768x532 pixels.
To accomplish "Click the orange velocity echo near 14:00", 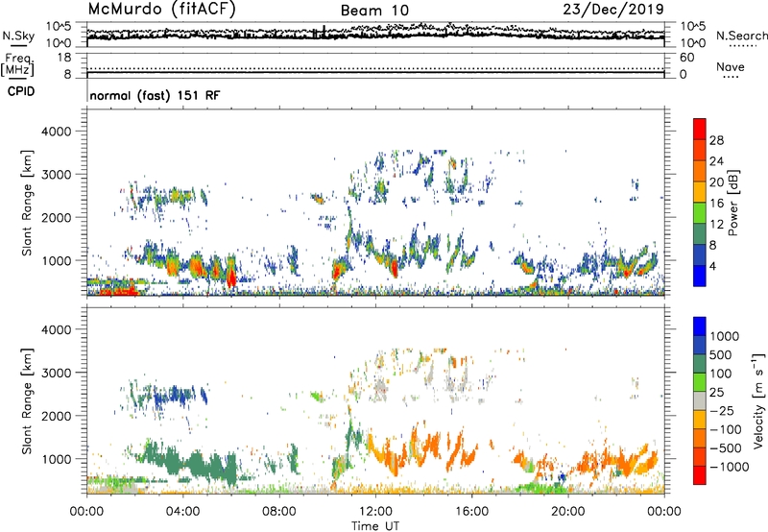I will [431, 447].
